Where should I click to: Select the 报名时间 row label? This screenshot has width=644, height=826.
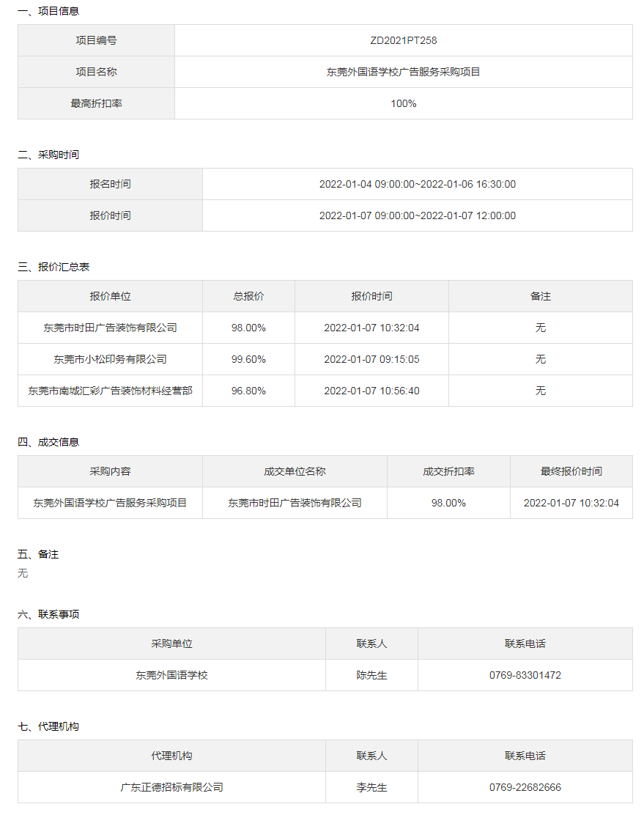(110, 185)
